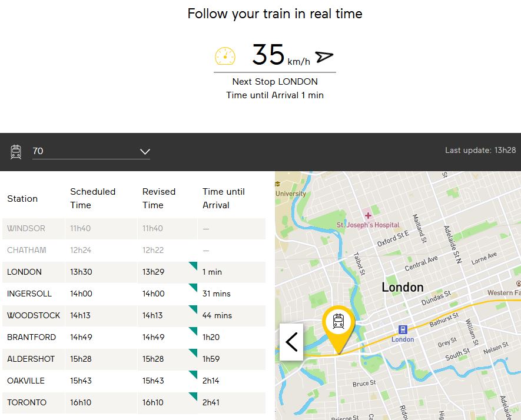Click the heading direction arrow icon
This screenshot has height=420, width=521.
point(324,56)
